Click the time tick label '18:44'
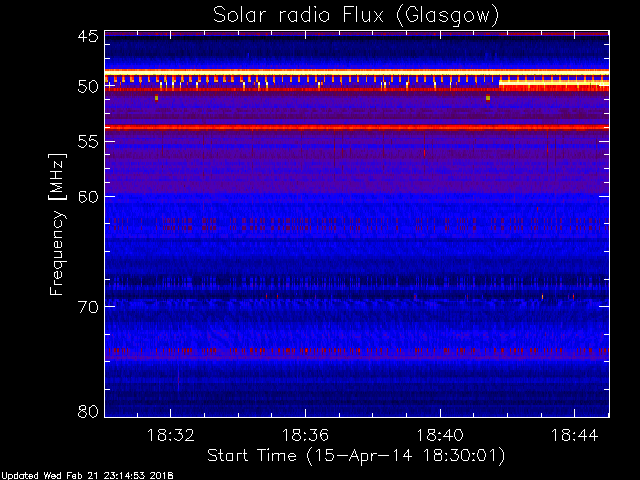 coord(574,435)
